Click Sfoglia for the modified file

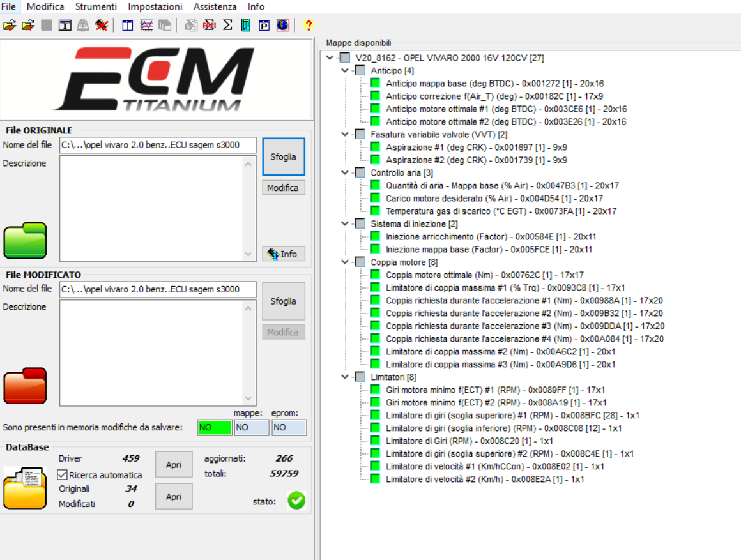284,301
